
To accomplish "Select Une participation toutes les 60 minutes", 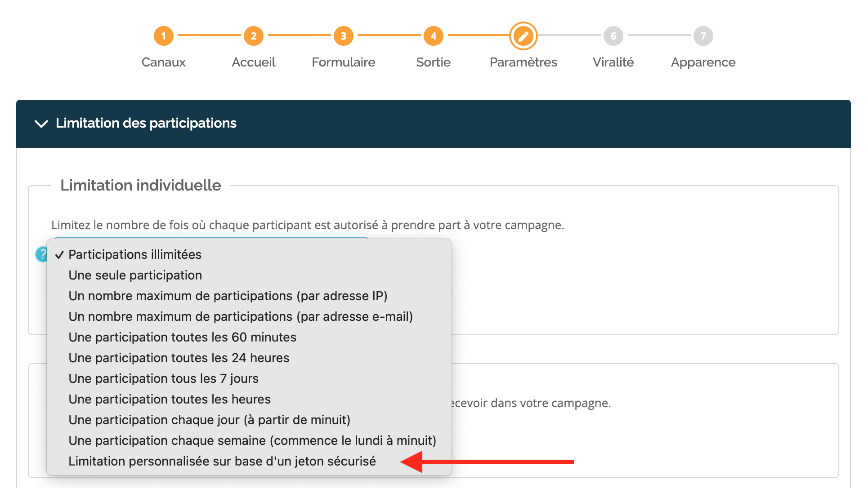I will [x=249, y=337].
